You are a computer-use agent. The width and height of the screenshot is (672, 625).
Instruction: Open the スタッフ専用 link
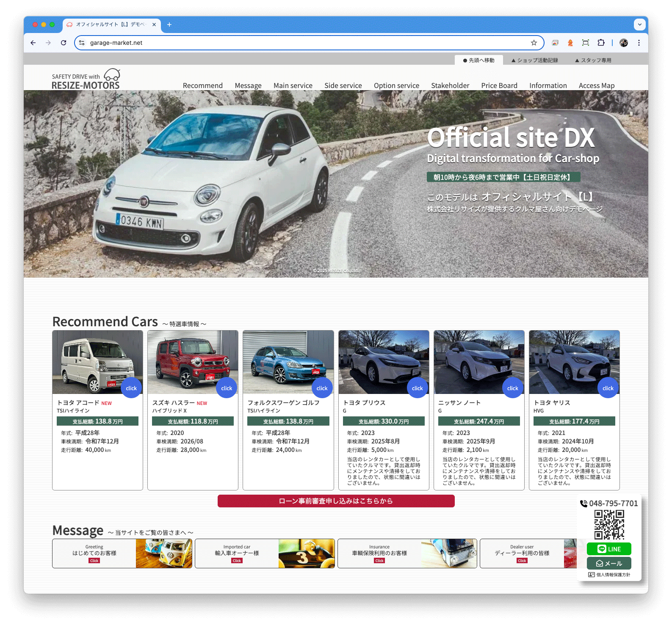pyautogui.click(x=593, y=60)
